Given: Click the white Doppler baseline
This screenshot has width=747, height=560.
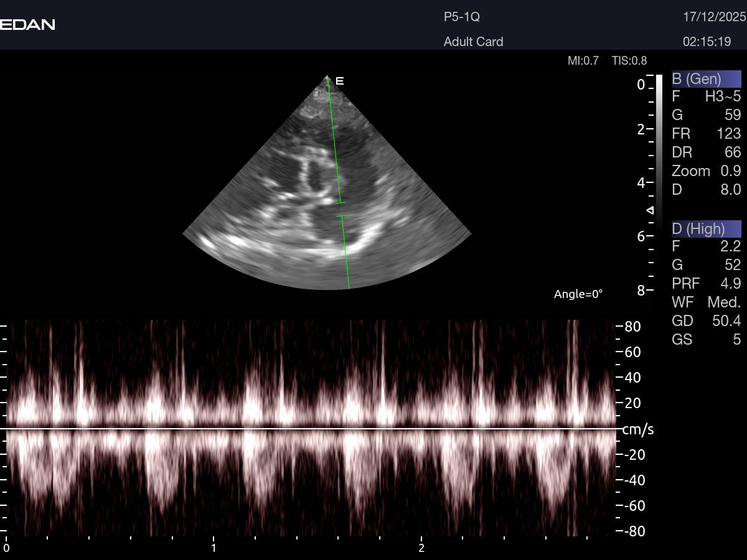Looking at the screenshot, I should pyautogui.click(x=311, y=429).
